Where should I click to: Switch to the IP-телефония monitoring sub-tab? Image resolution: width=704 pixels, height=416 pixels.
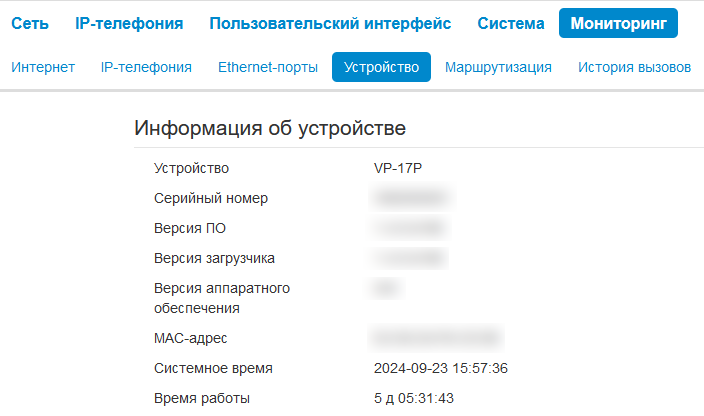tap(146, 67)
